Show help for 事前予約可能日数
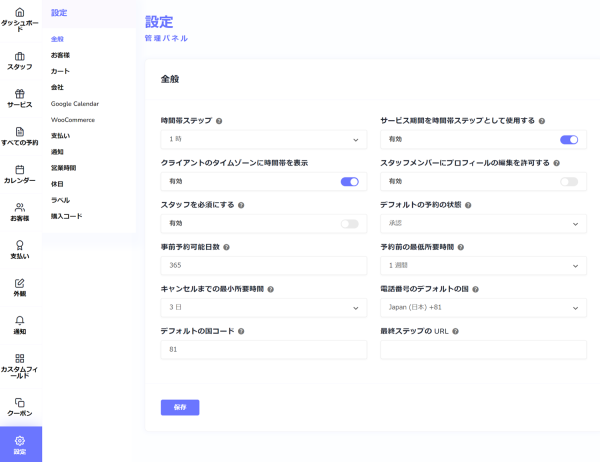 (226, 247)
